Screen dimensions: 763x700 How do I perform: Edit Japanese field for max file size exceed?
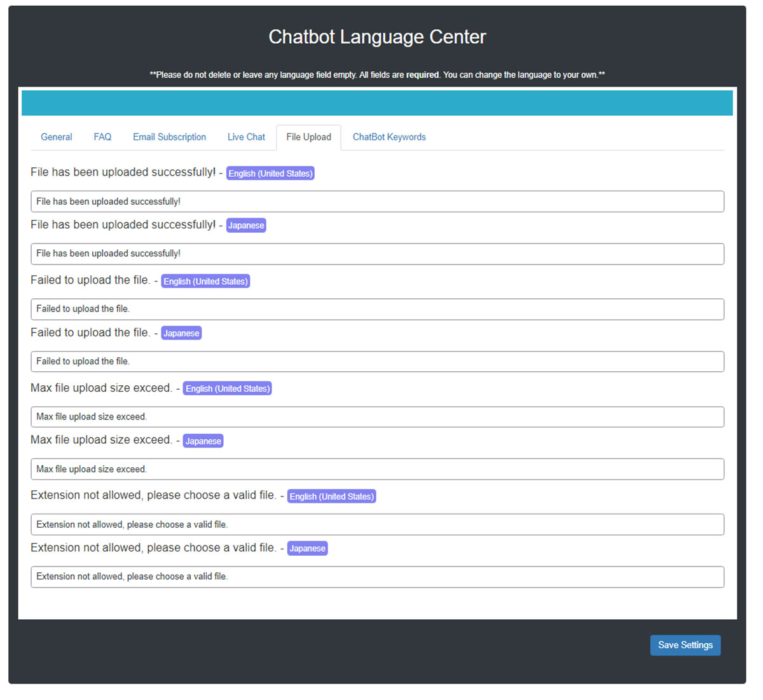[377, 469]
